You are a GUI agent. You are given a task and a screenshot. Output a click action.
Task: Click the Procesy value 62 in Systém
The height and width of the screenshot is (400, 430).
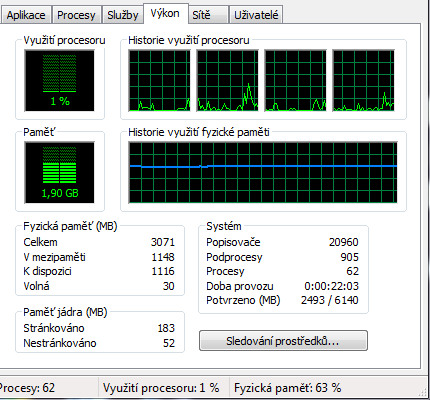click(353, 271)
